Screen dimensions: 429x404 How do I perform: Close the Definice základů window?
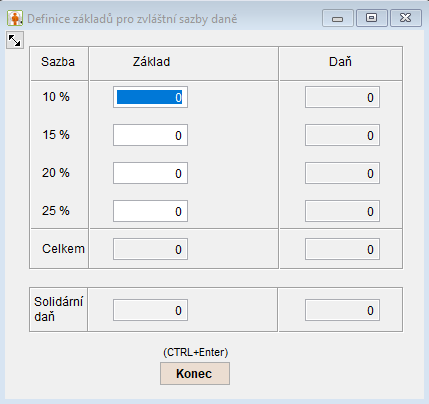[406, 18]
